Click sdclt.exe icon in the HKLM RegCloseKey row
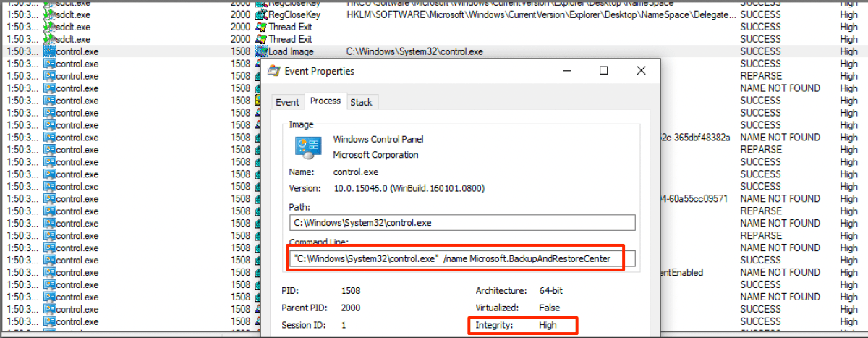 coord(49,14)
